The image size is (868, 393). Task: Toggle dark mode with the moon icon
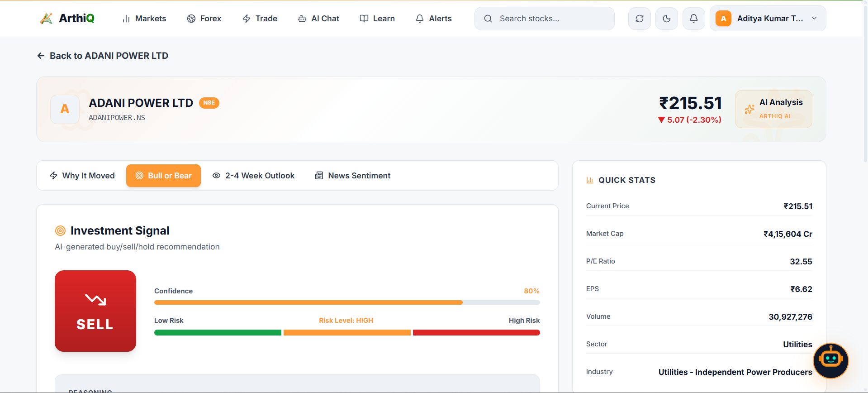point(667,19)
